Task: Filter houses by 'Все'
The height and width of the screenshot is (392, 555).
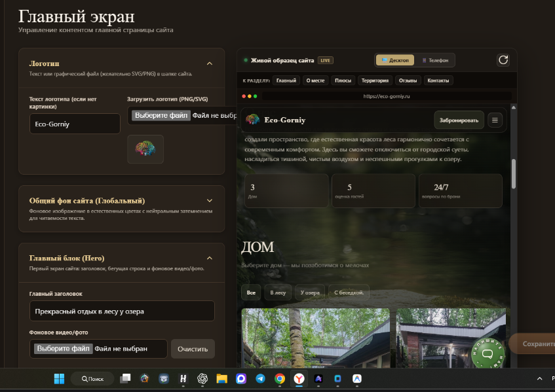Action: click(251, 293)
